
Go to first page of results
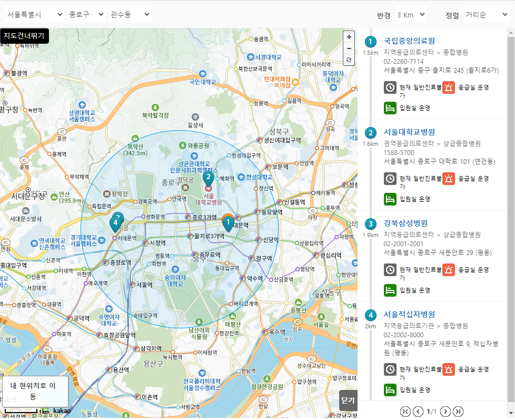pos(405,411)
